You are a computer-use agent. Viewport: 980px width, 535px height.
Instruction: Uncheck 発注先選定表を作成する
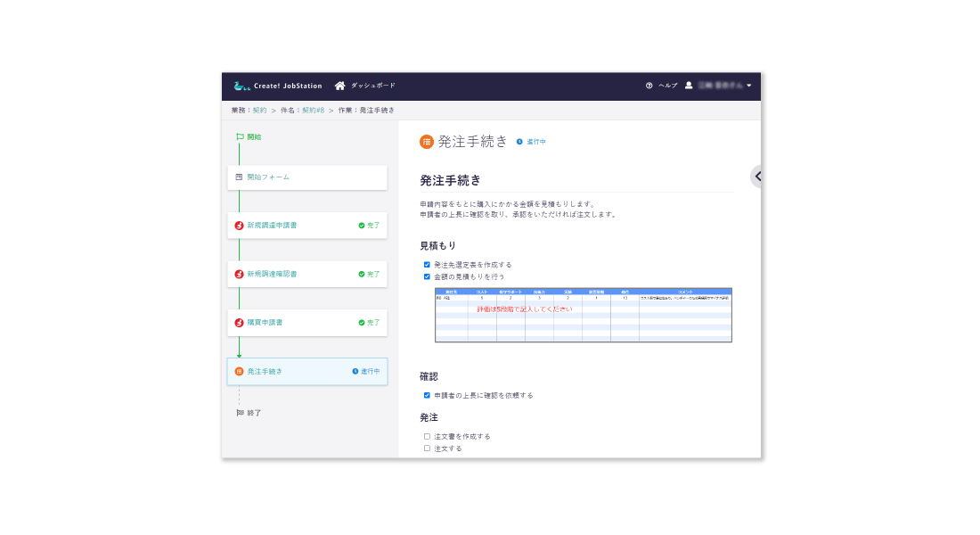pos(427,265)
